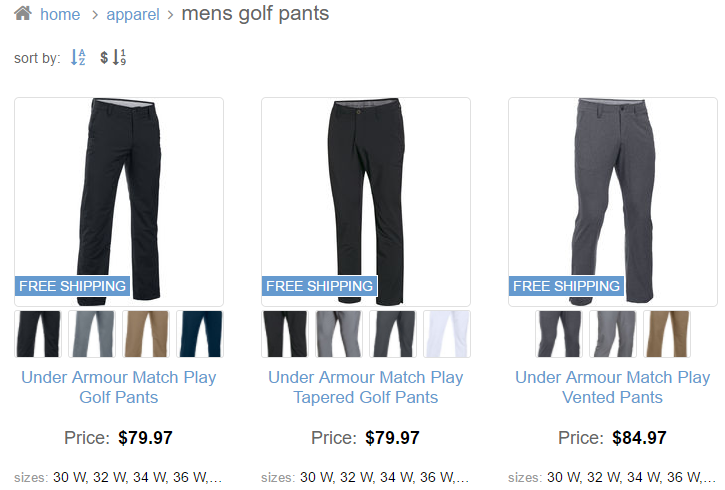
Task: Select black swatch for Tapered Golf Pants
Action: click(285, 334)
